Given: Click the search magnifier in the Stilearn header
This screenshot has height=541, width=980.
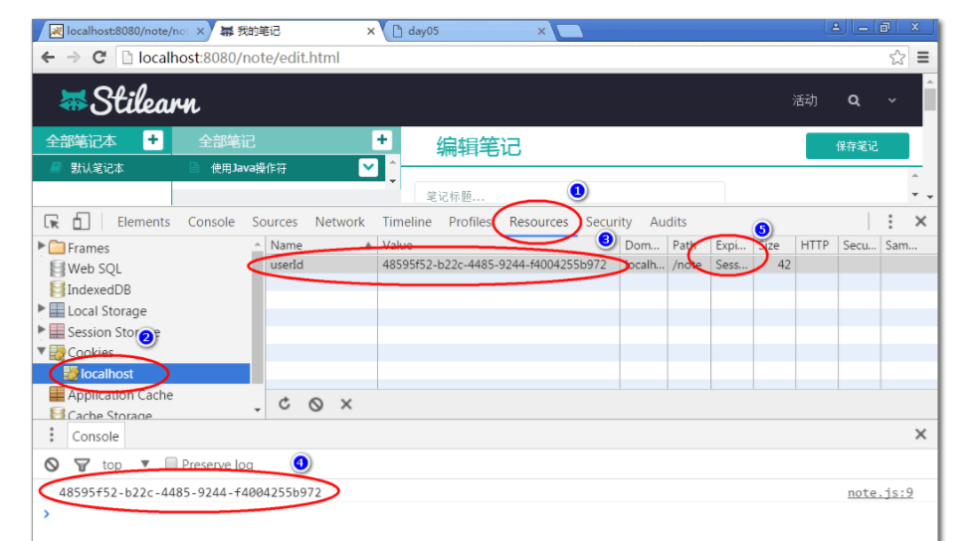Looking at the screenshot, I should click(854, 100).
